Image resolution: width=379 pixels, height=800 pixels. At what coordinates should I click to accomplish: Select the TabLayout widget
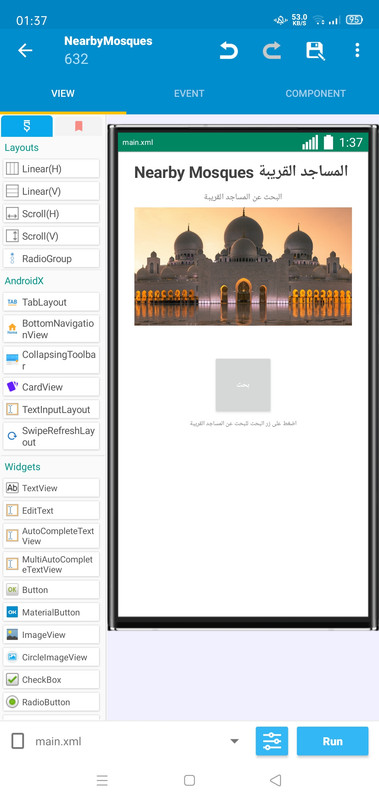point(51,302)
